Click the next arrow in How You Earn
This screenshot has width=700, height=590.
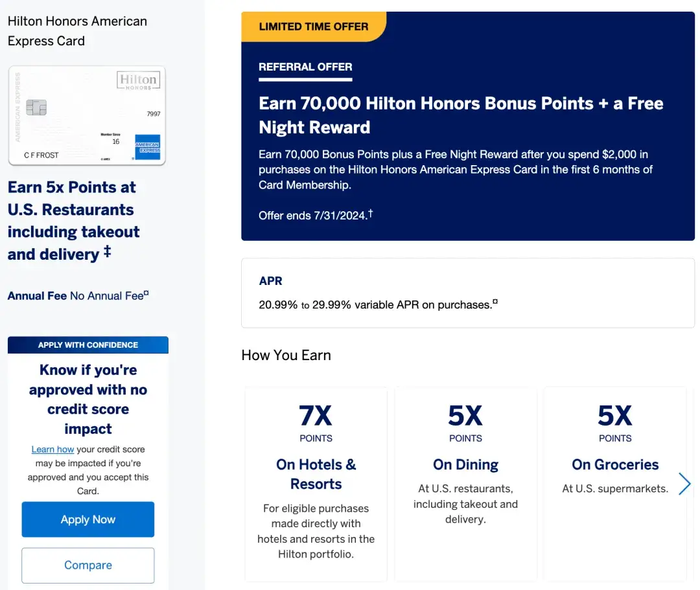[684, 484]
